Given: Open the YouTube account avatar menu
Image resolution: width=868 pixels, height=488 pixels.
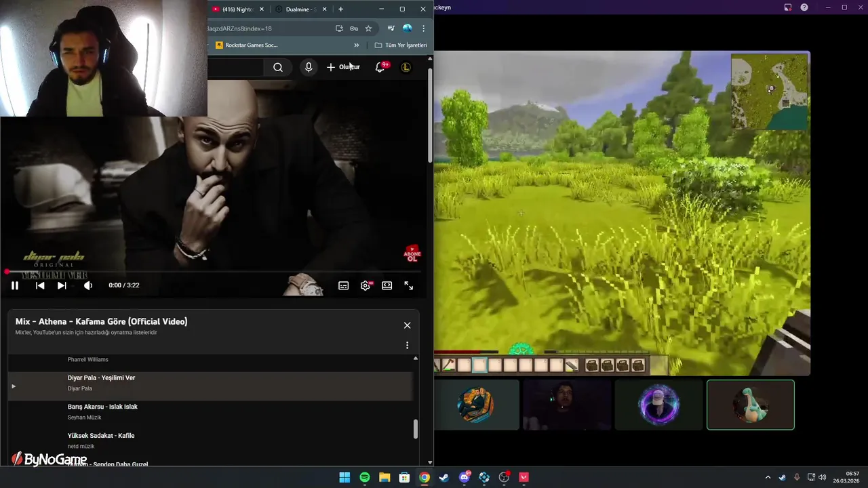Looking at the screenshot, I should [x=406, y=67].
